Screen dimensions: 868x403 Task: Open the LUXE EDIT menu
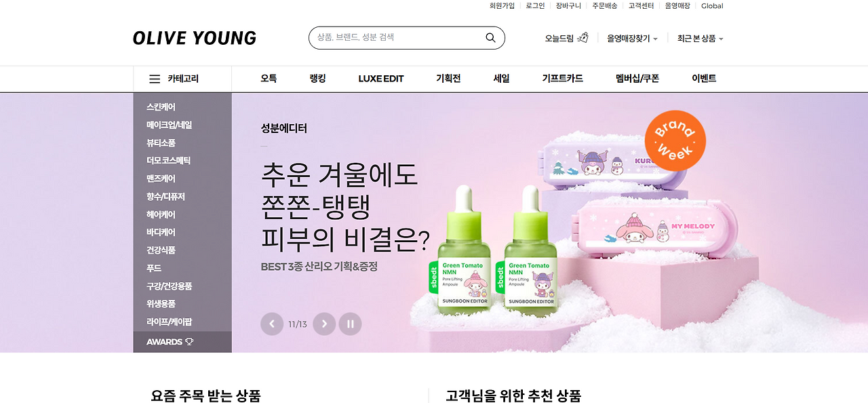click(381, 79)
